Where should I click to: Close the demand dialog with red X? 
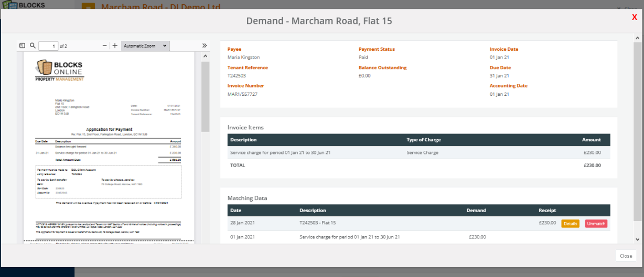pos(634,17)
